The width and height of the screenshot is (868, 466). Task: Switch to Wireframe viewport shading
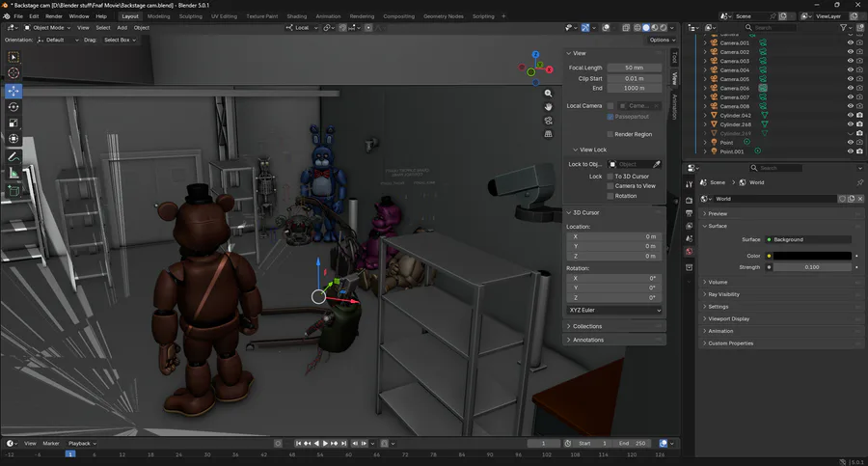[637, 28]
